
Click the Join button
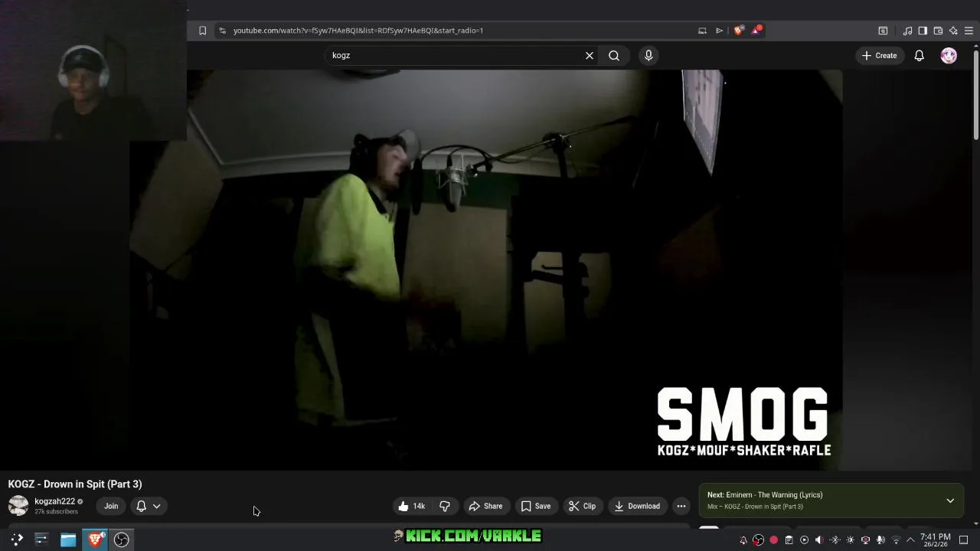coord(111,506)
